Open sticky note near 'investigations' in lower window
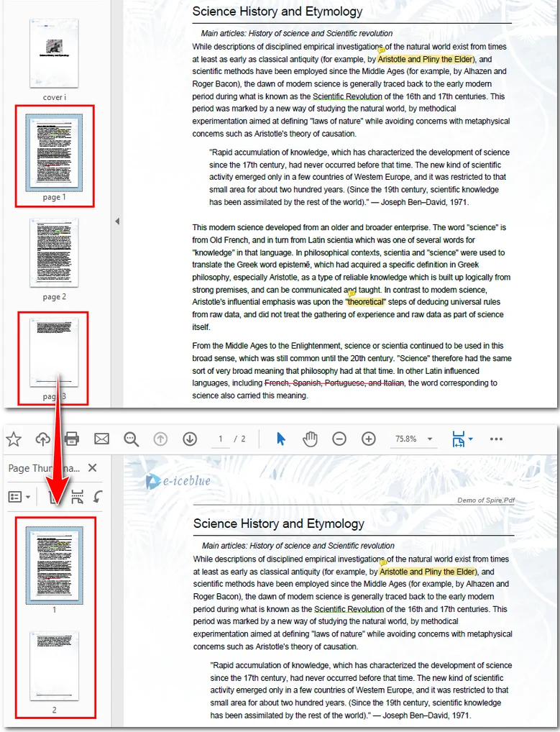 tap(383, 562)
